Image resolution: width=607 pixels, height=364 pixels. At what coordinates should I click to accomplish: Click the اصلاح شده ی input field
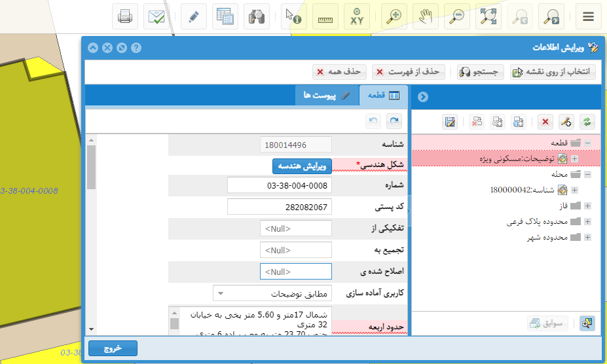tap(296, 272)
